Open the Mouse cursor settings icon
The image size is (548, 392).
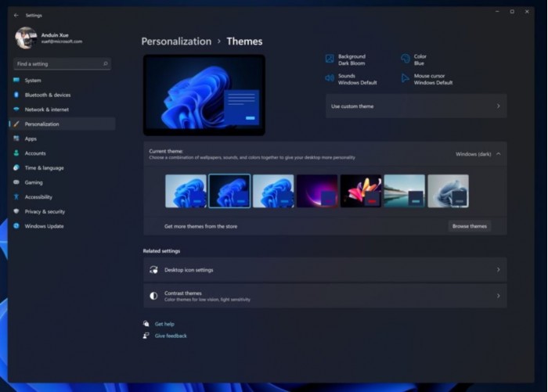(x=406, y=79)
